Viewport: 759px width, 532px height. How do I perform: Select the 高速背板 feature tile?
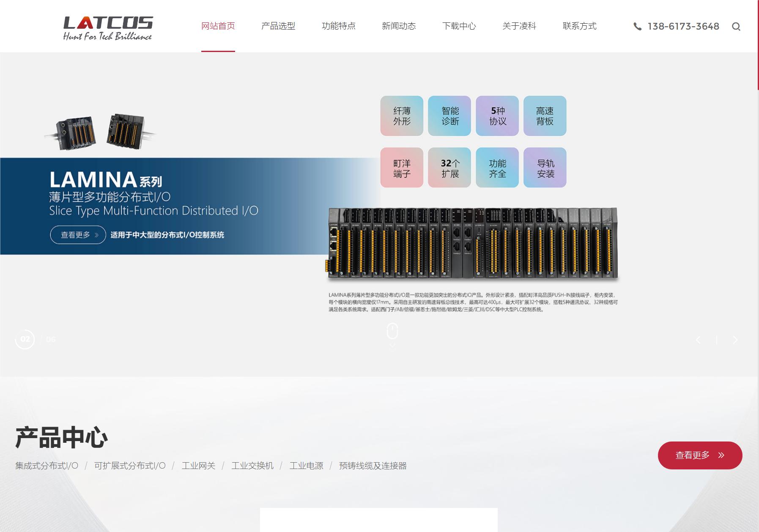pyautogui.click(x=545, y=116)
